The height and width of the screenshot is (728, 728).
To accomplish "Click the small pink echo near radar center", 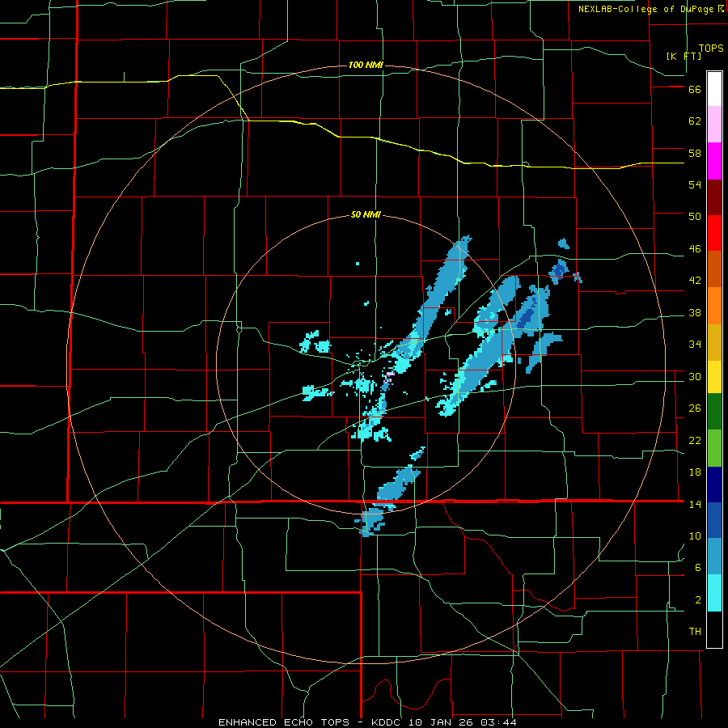I will coord(388,376).
